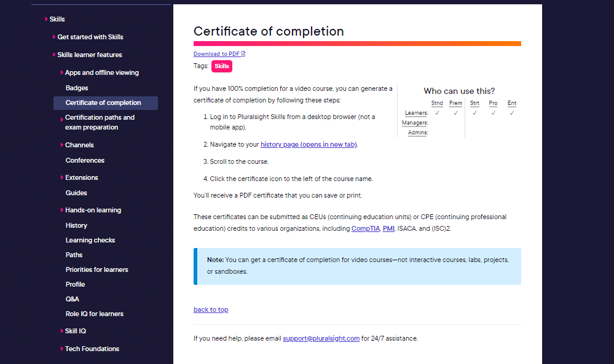Open the history page link
The width and height of the screenshot is (614, 364).
309,144
